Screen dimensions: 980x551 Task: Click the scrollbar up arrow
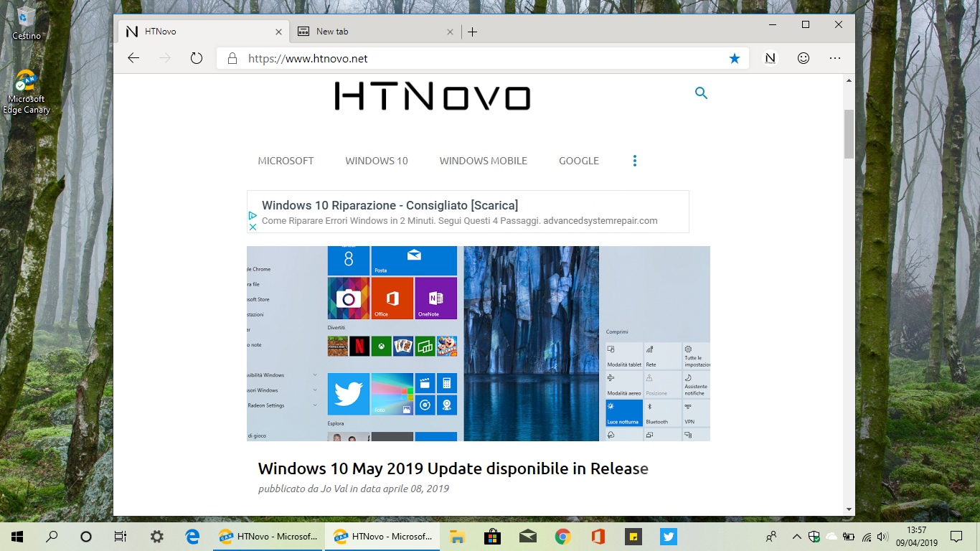[849, 80]
